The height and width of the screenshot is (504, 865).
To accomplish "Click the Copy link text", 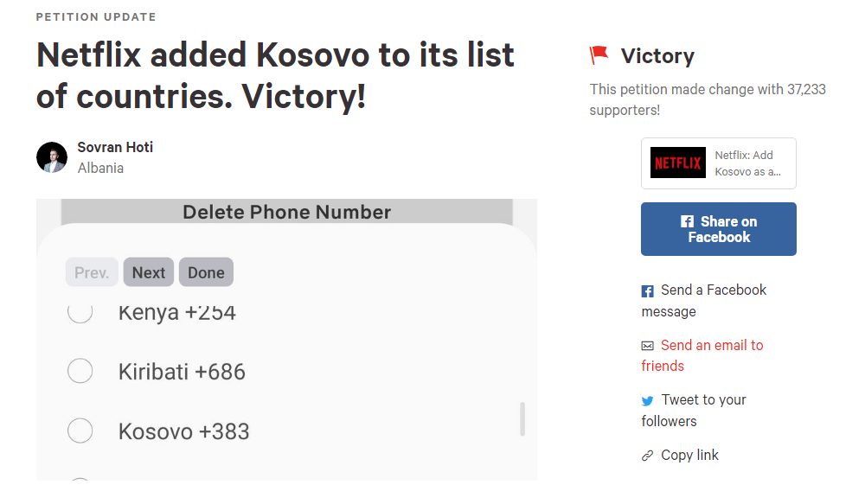I will click(689, 456).
